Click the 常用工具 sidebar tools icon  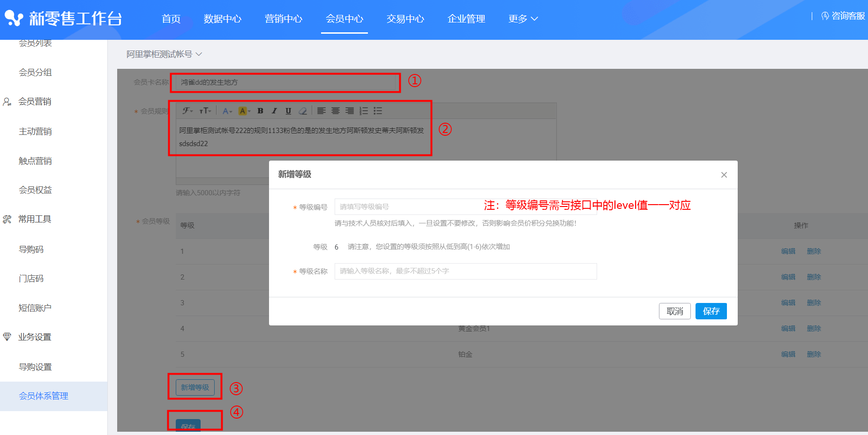pyautogui.click(x=7, y=219)
